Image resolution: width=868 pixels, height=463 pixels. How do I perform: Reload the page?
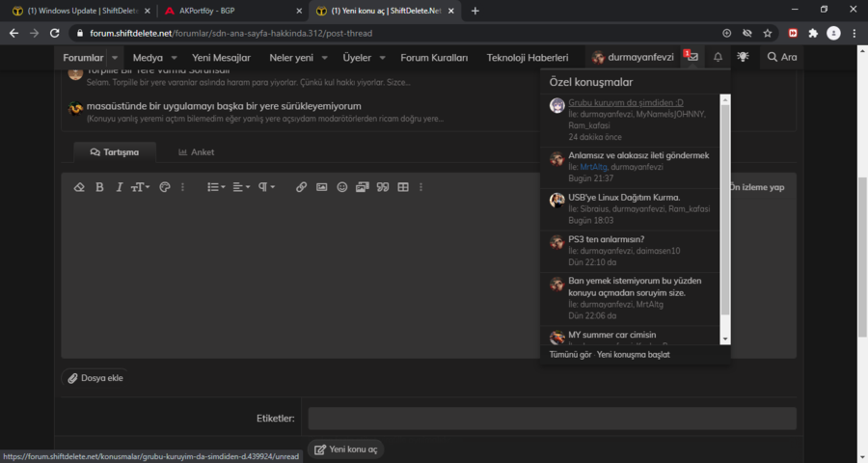click(54, 33)
